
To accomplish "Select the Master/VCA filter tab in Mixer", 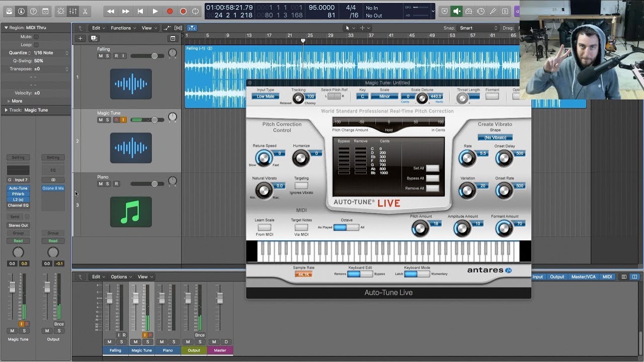I will [x=583, y=277].
